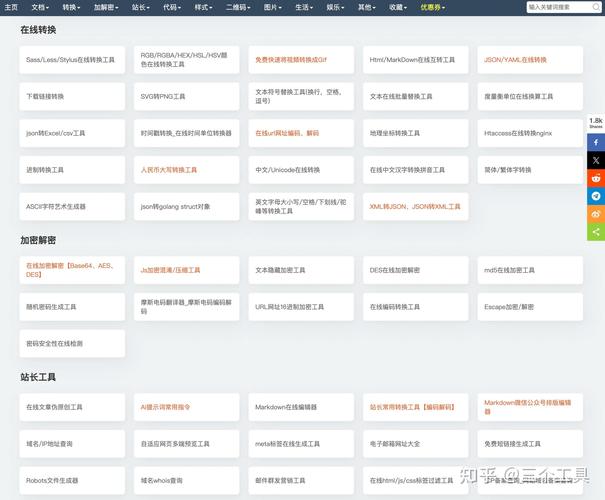Image resolution: width=605 pixels, height=500 pixels.
Task: Open 免费短链接生成工具 card
Action: pos(530,444)
